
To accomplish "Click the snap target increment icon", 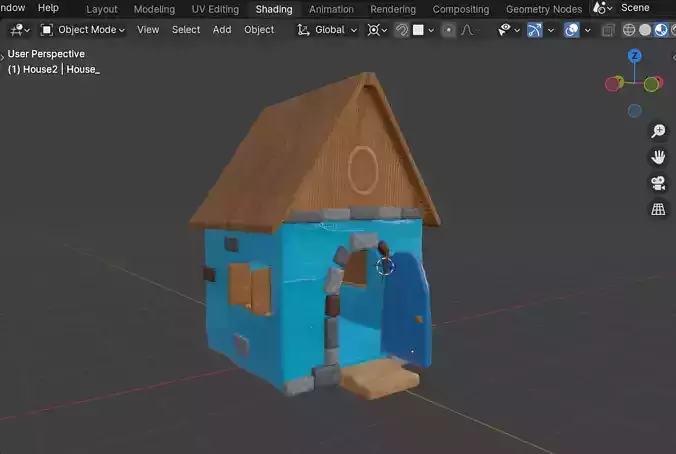I will click(x=418, y=30).
